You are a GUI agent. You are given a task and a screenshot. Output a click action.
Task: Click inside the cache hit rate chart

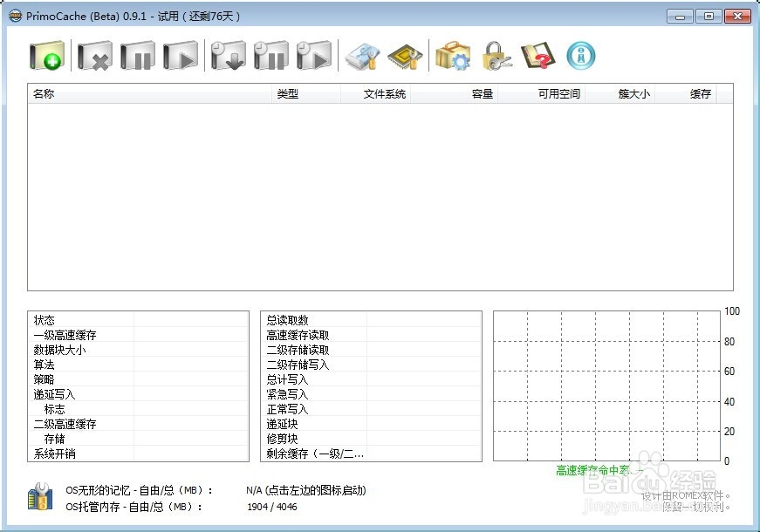(x=606, y=386)
